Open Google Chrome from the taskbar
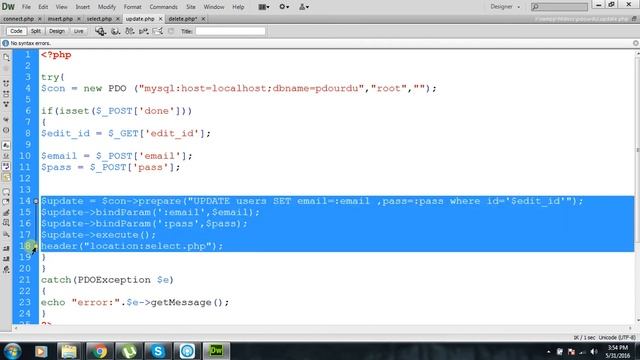Screen dimensions: 640x360 99,351
